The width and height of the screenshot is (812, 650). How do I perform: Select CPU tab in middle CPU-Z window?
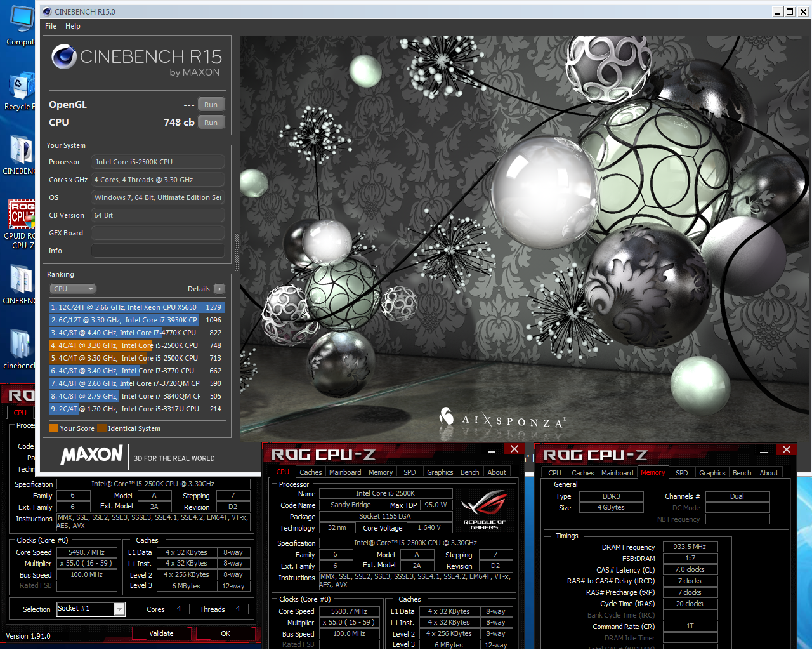click(283, 472)
